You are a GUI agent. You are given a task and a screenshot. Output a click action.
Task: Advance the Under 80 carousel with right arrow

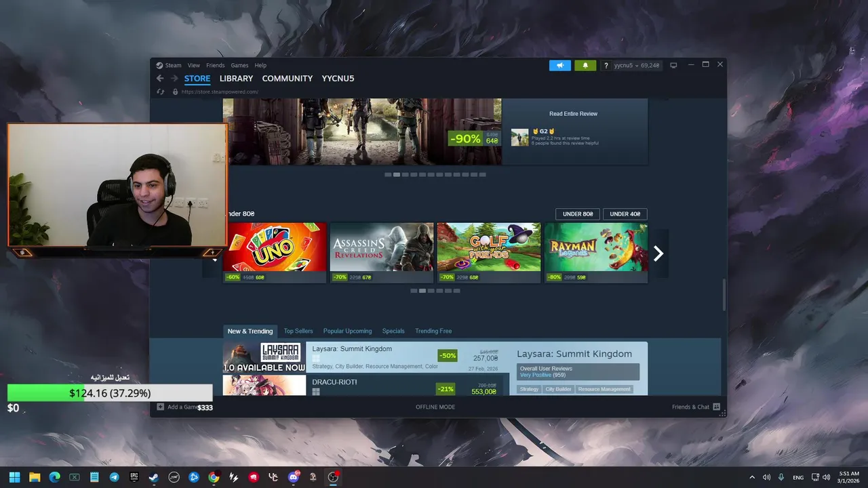pyautogui.click(x=658, y=253)
